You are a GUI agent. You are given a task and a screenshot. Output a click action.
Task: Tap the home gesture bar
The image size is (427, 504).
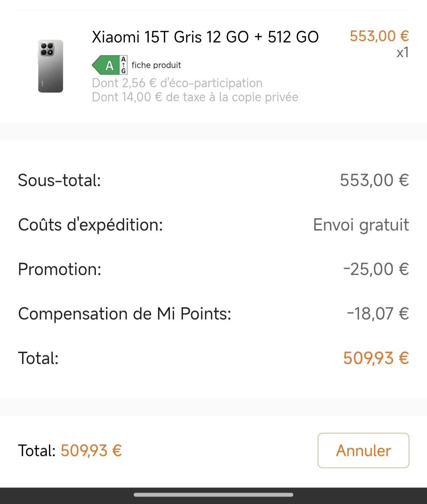click(213, 495)
